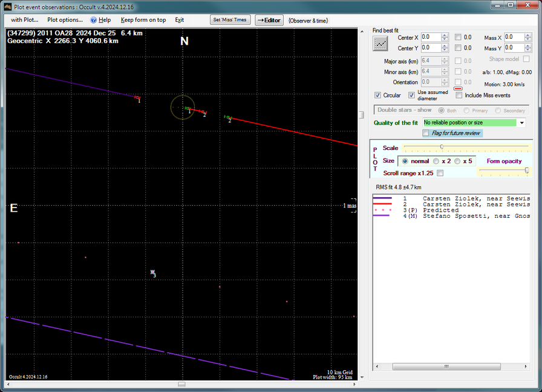Choose the Exit menu item

click(x=180, y=20)
